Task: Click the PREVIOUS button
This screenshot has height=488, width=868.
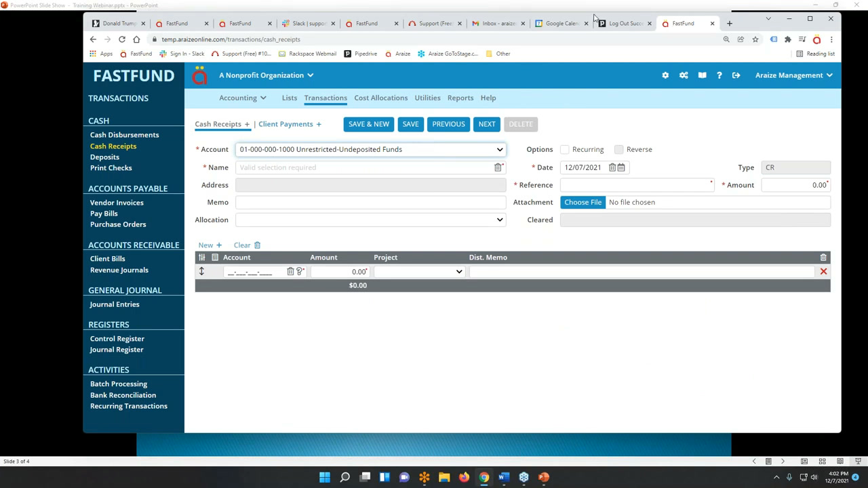Action: (x=449, y=124)
